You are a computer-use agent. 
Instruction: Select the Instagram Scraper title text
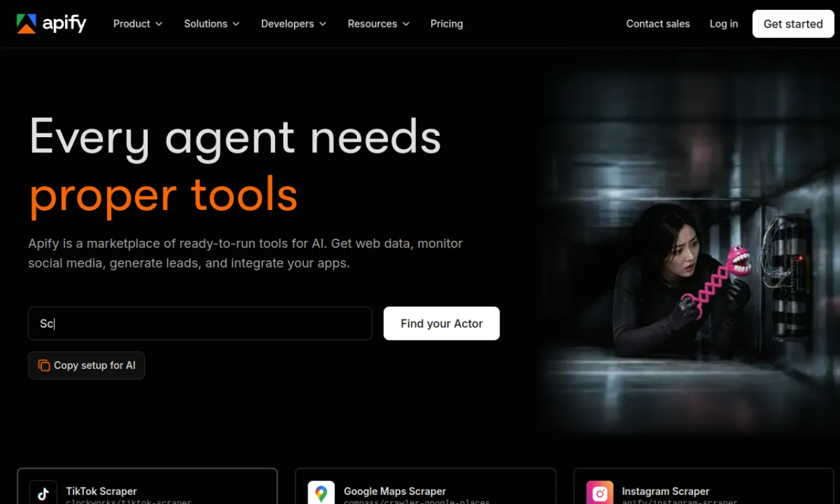click(665, 491)
